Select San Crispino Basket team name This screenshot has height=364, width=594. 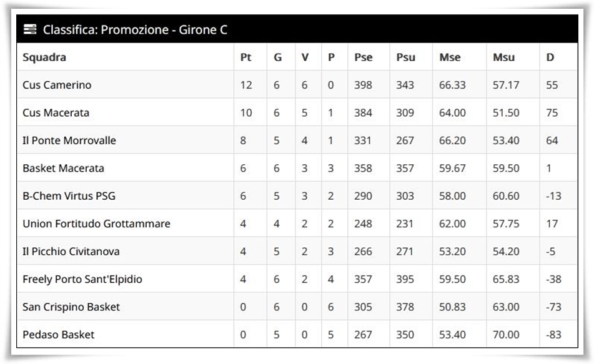pyautogui.click(x=71, y=307)
